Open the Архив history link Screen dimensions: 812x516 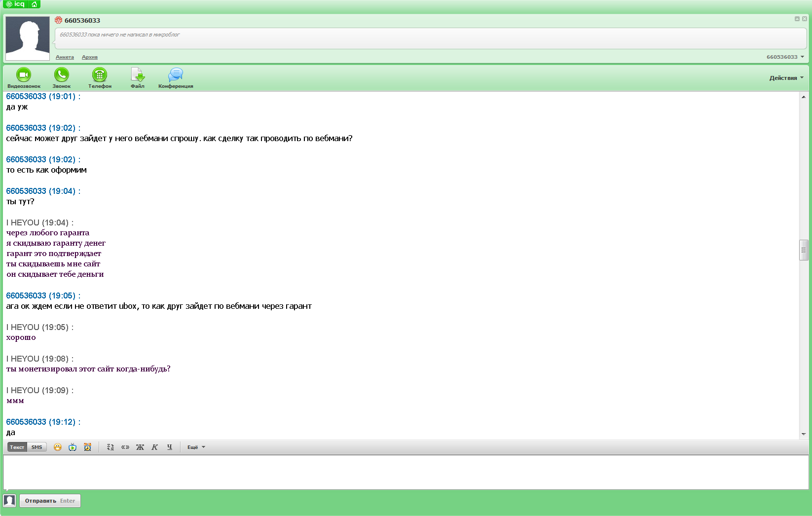pos(90,57)
